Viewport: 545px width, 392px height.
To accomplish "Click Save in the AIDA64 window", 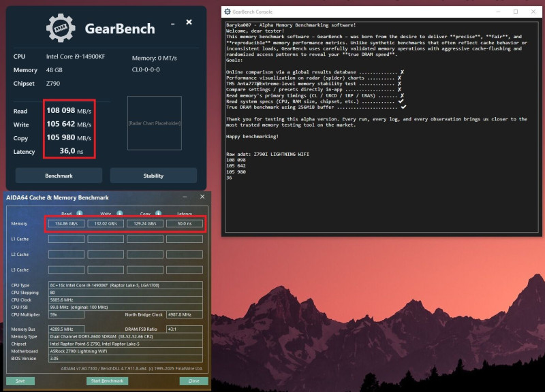I will [20, 381].
